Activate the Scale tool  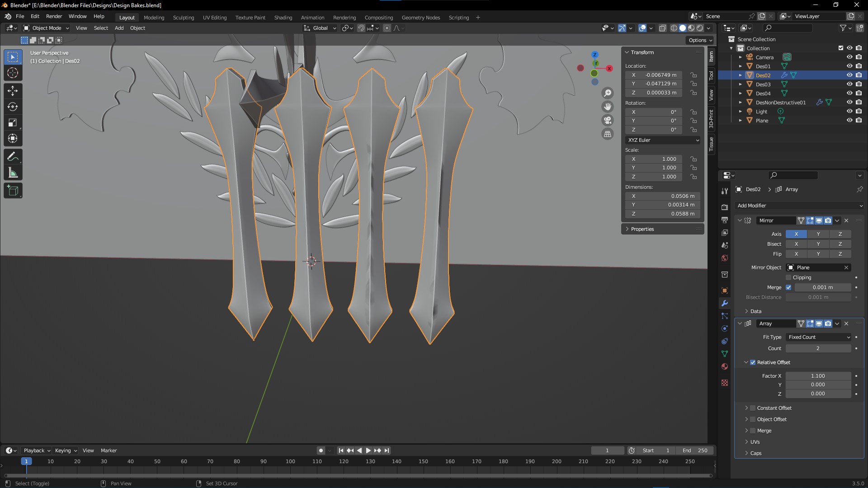13,122
